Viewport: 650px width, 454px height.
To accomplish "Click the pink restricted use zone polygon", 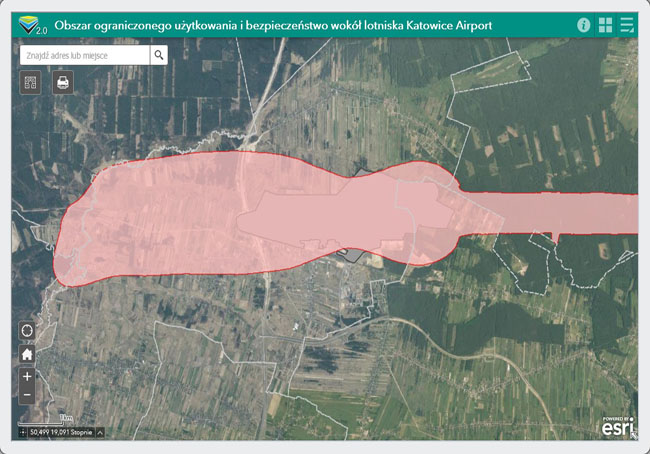I will (160, 220).
